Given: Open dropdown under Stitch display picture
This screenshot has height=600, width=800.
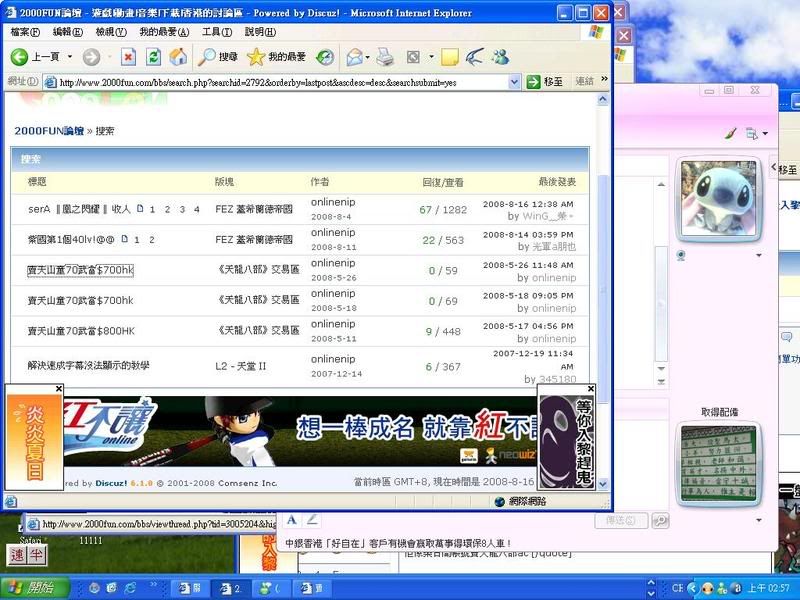Looking at the screenshot, I should click(x=759, y=255).
